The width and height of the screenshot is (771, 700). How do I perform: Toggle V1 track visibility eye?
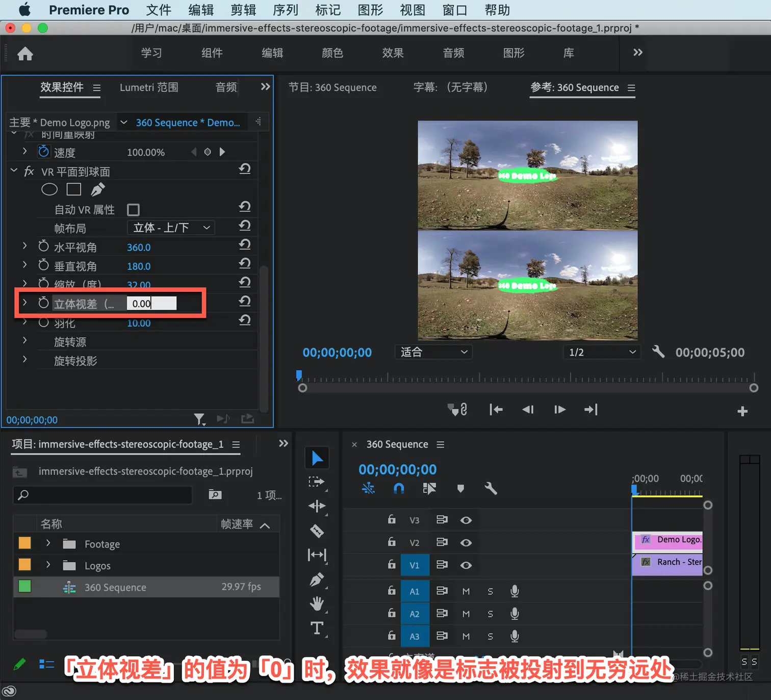click(x=466, y=565)
